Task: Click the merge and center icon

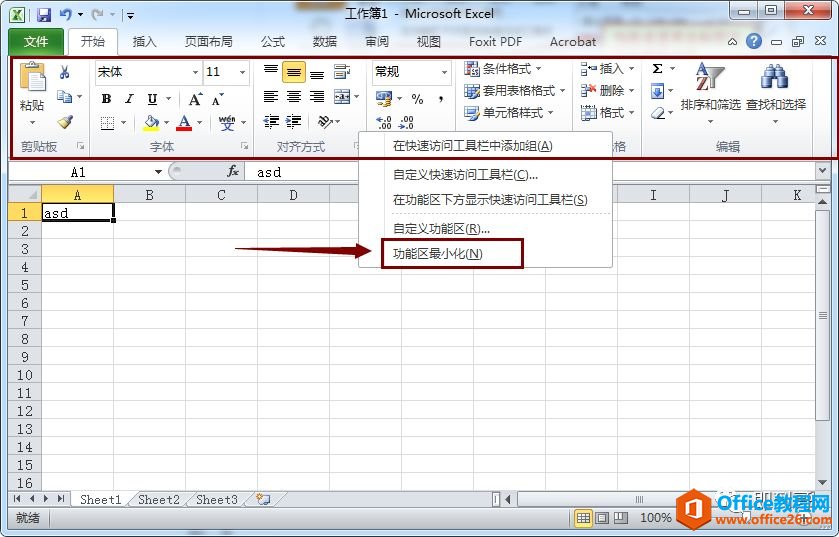Action: (342, 96)
